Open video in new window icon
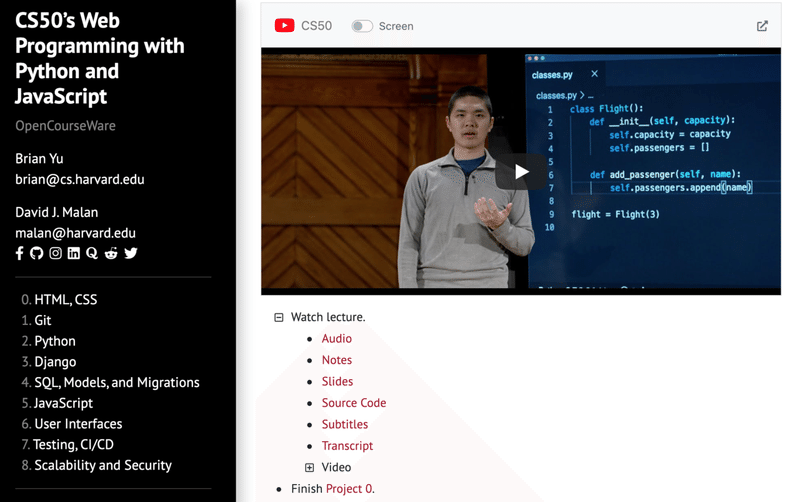 click(762, 26)
